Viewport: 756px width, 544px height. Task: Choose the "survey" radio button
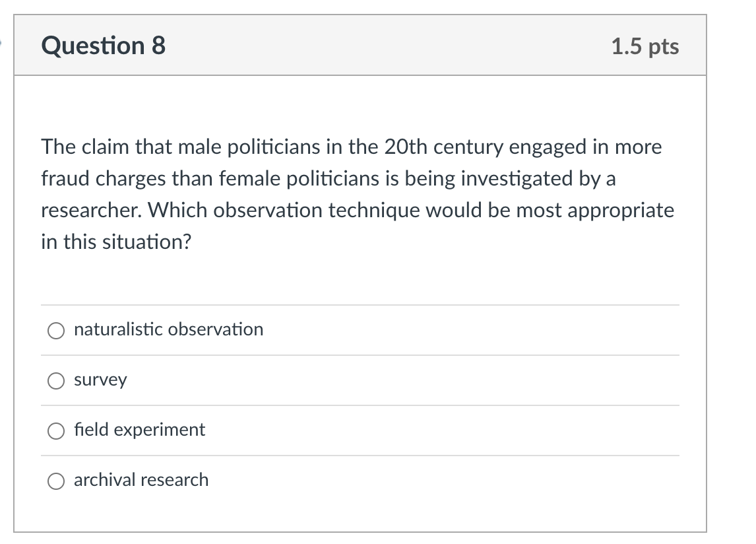56,380
